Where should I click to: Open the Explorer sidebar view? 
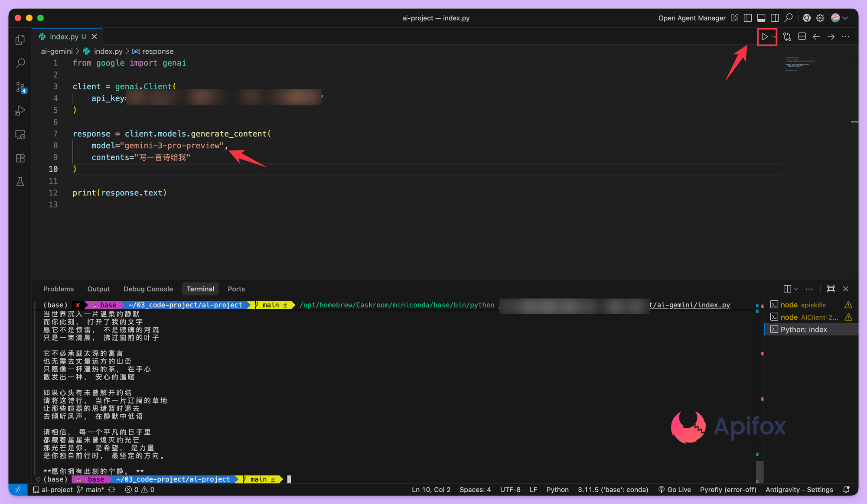[20, 40]
